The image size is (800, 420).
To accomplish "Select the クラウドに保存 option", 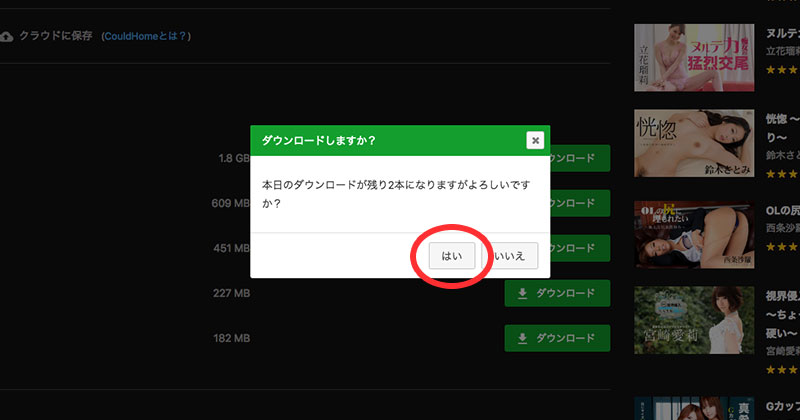I will tap(55, 36).
